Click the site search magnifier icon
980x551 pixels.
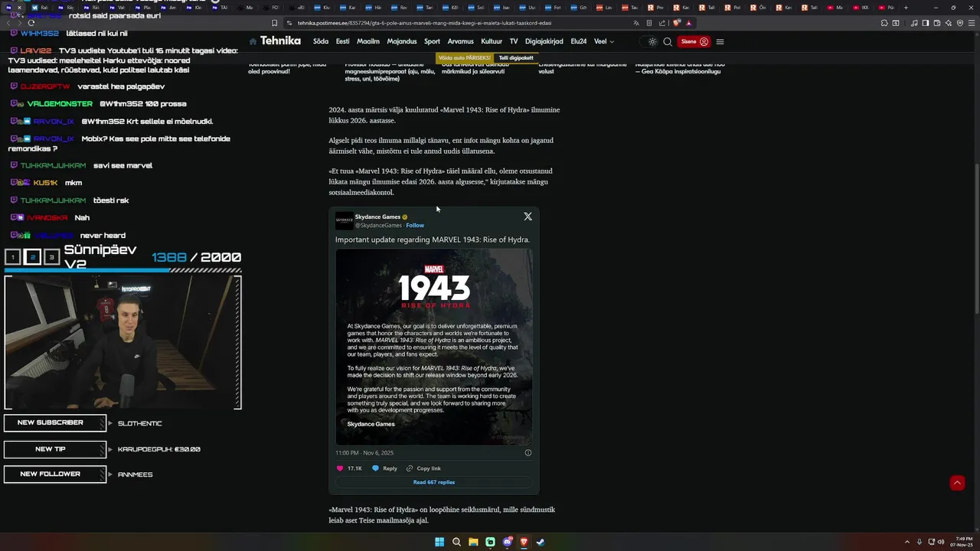pos(668,41)
